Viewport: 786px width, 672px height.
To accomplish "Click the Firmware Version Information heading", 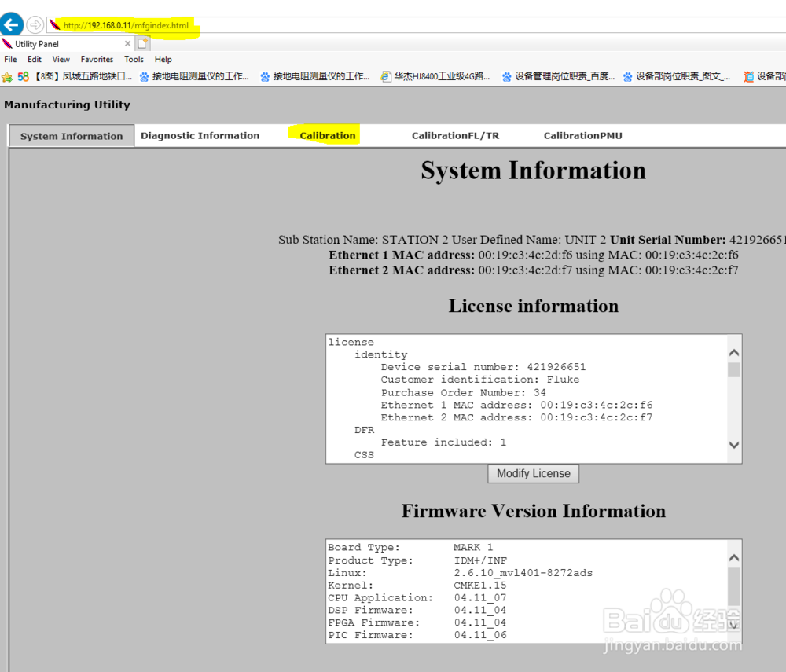I will tap(534, 511).
